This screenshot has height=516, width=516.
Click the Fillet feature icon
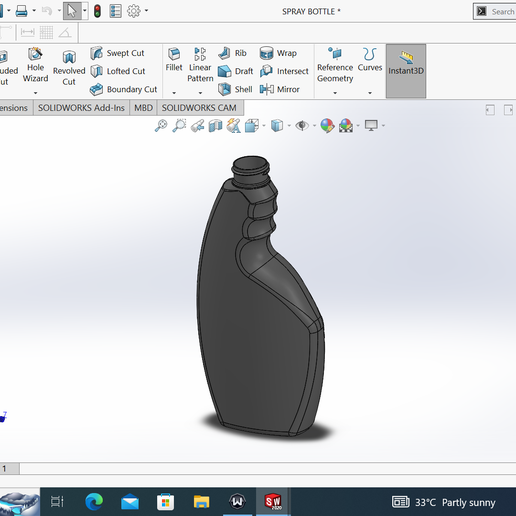(174, 53)
